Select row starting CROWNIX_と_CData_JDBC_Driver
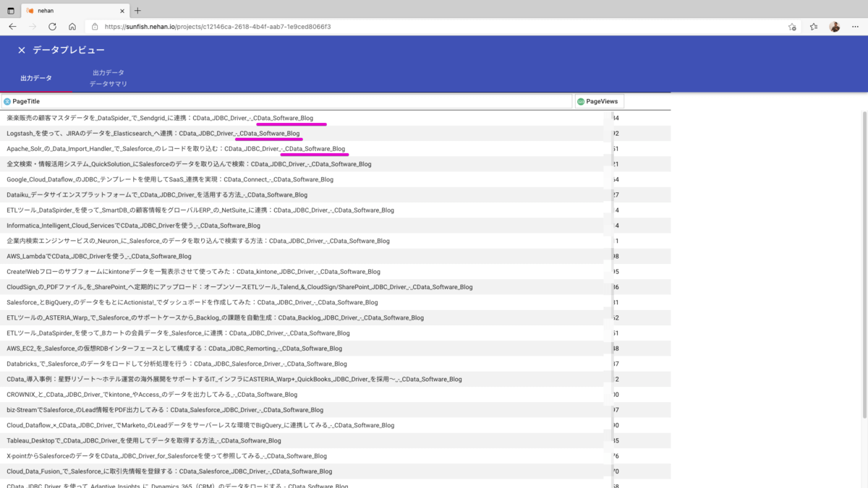 (x=336, y=395)
